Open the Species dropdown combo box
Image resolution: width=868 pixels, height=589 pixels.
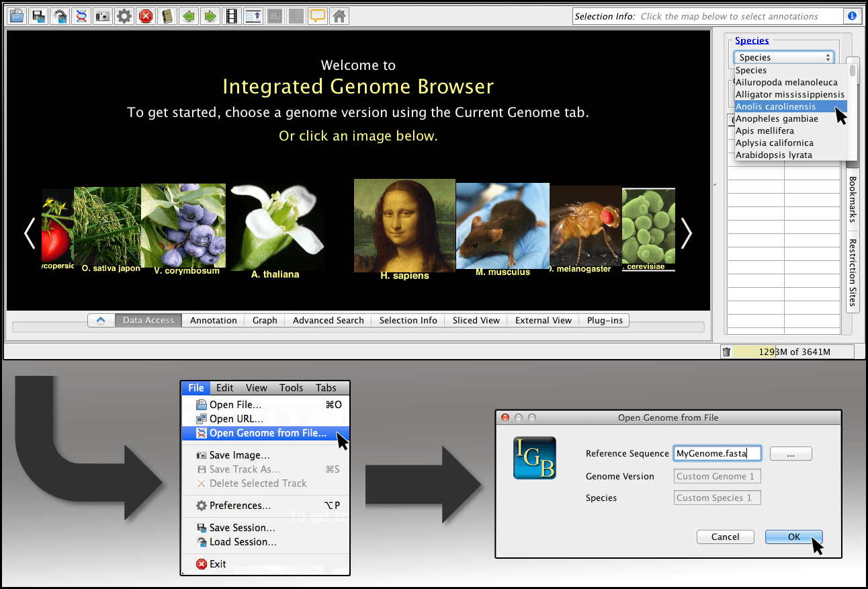tap(783, 58)
